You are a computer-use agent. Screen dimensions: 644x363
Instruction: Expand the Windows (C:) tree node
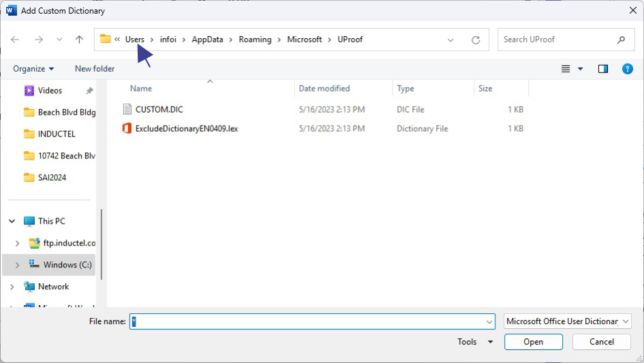point(18,265)
